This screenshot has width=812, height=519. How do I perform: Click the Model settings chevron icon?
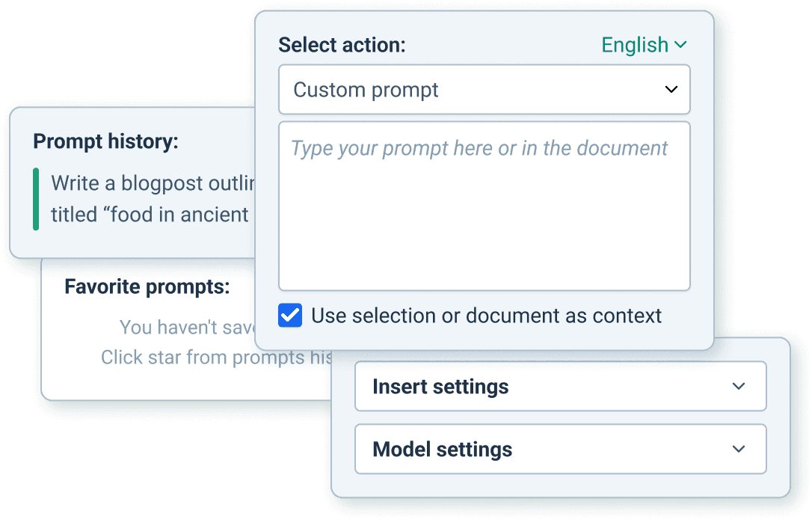(739, 449)
